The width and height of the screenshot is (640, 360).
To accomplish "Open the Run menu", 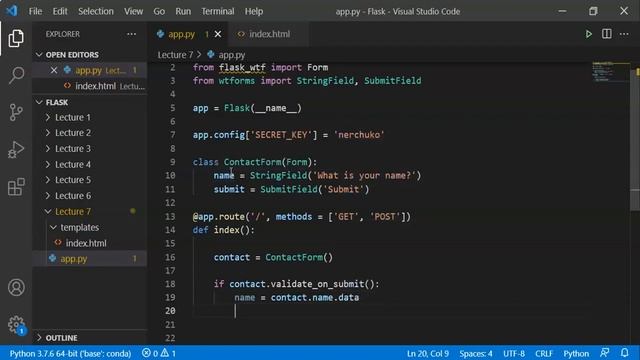I will 183,11.
